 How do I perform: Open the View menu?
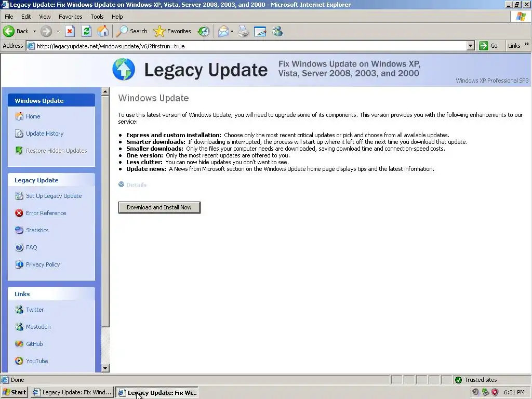(45, 17)
